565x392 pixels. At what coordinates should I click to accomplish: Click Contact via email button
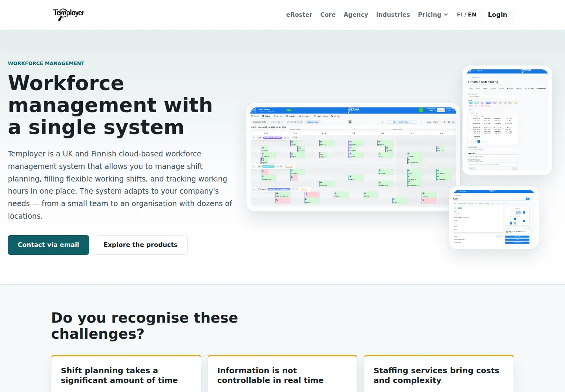[48, 245]
